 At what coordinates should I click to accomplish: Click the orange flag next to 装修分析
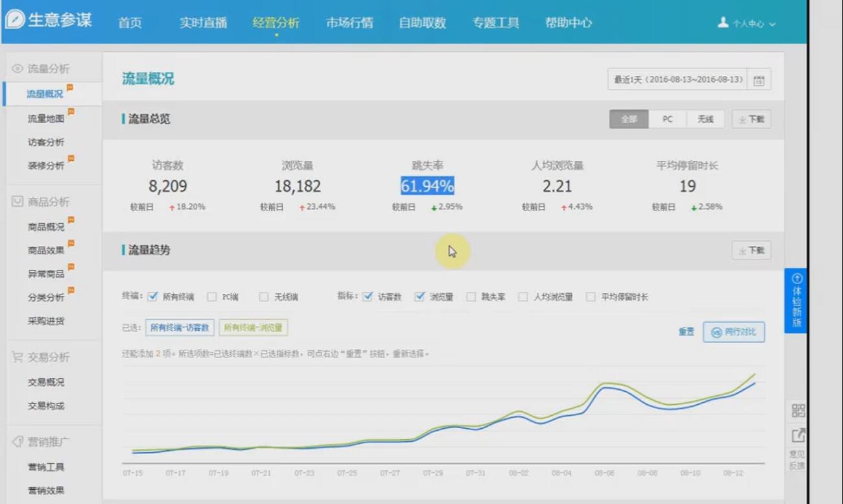tap(70, 158)
